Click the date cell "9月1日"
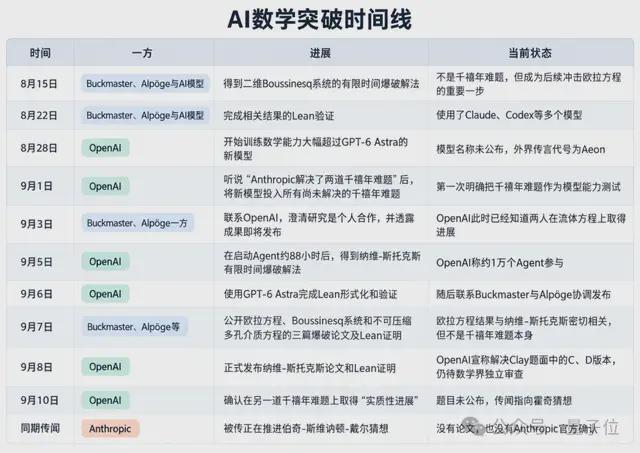 [x=36, y=186]
